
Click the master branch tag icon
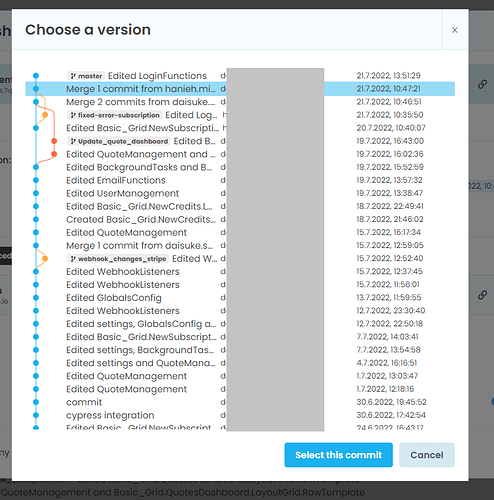(x=73, y=76)
